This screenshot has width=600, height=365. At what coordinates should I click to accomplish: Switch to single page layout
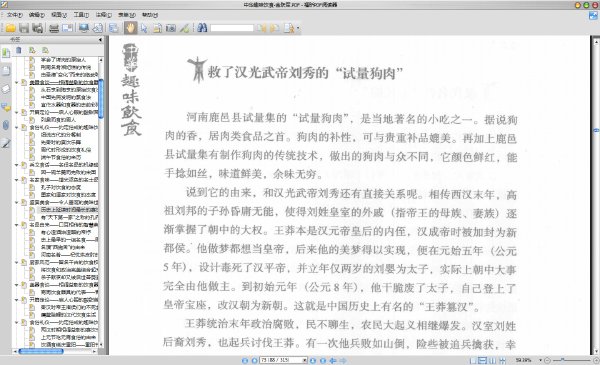(473, 360)
